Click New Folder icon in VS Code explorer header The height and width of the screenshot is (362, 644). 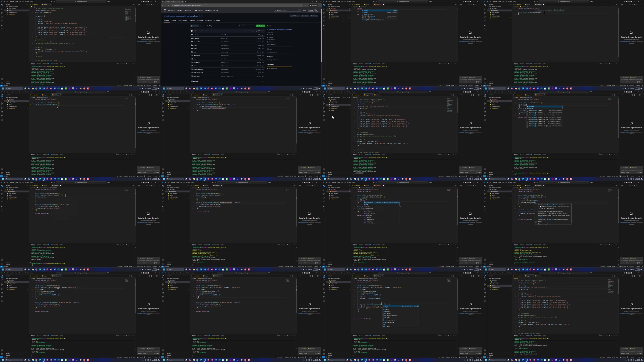346,97
